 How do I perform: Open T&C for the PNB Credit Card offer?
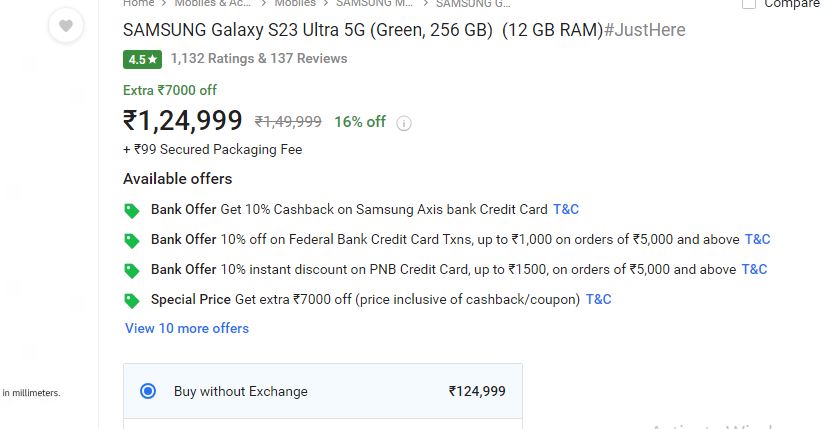click(755, 269)
